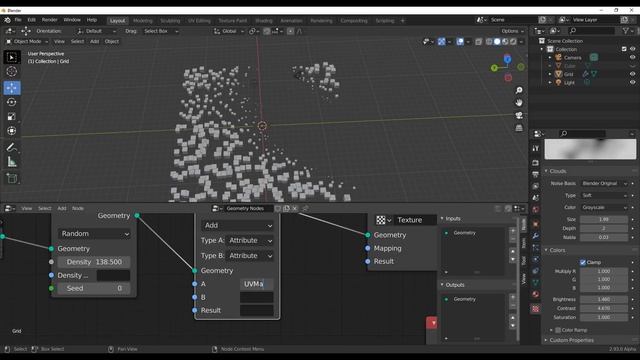Open the Render menu

point(49,20)
